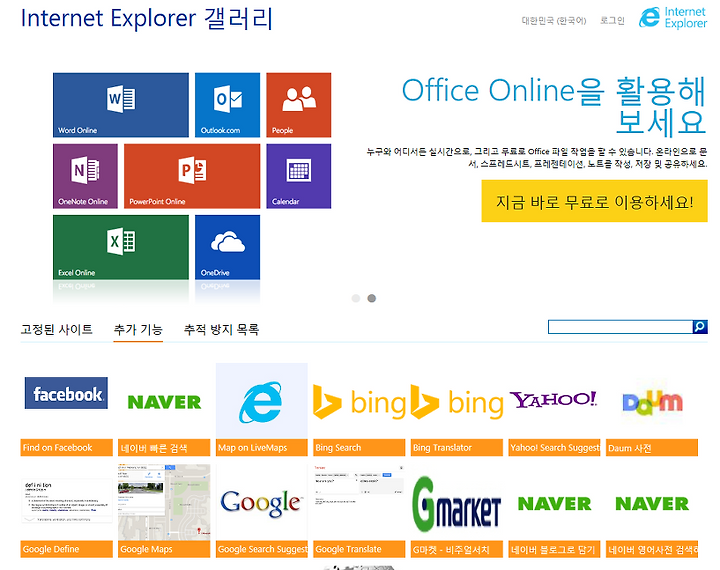Image resolution: width=720 pixels, height=570 pixels.
Task: Click the Gmarket logo thumbnail
Action: 456,504
